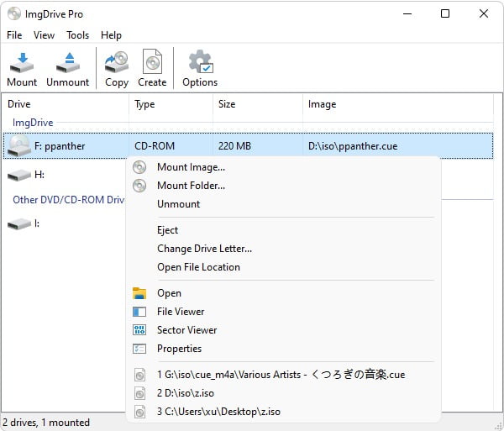504x431 pixels.
Task: Collapse the ImgDrive group header
Action: (33, 123)
